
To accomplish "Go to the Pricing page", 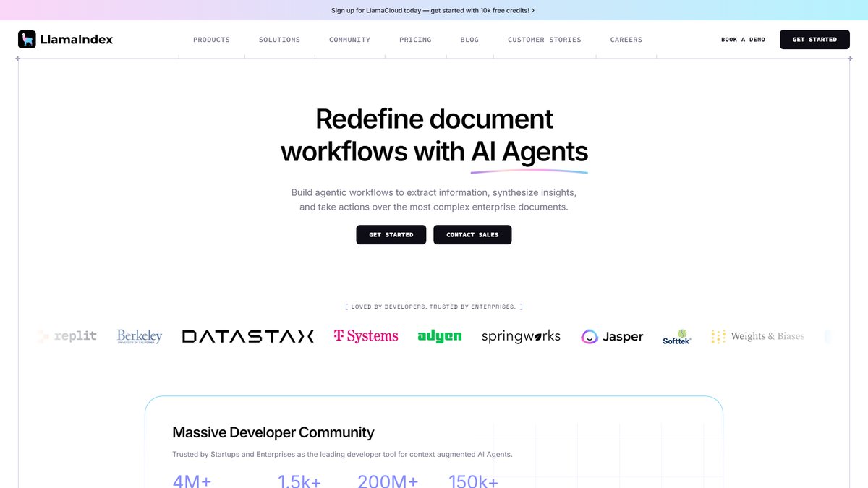I will pos(415,40).
